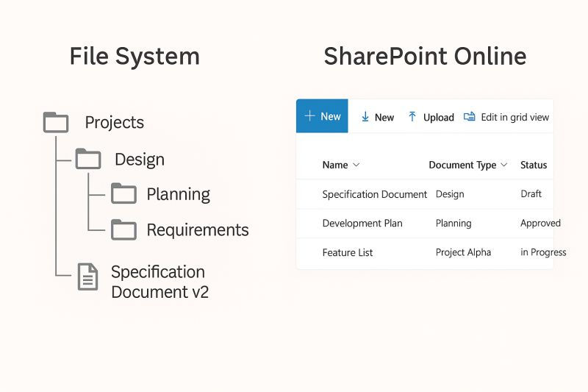Click the Project Alpha cell

(x=463, y=252)
